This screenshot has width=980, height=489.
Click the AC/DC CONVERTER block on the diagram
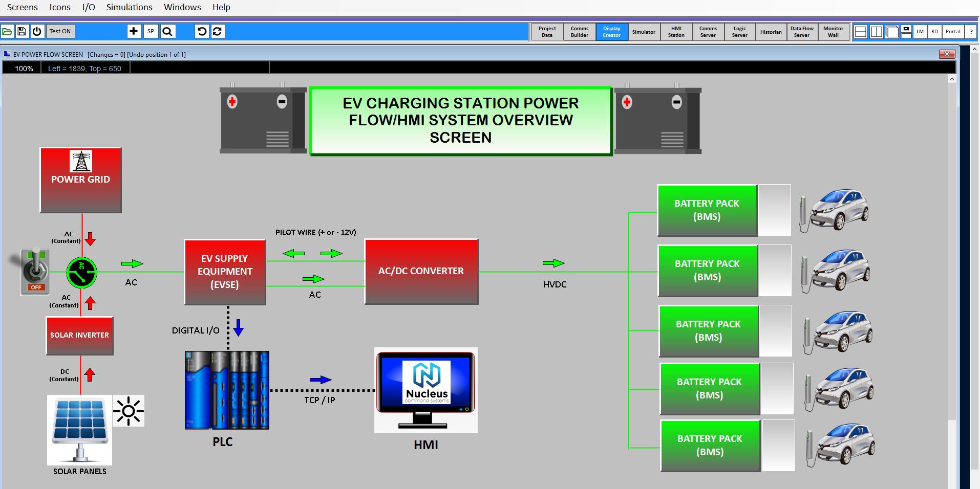tap(421, 271)
